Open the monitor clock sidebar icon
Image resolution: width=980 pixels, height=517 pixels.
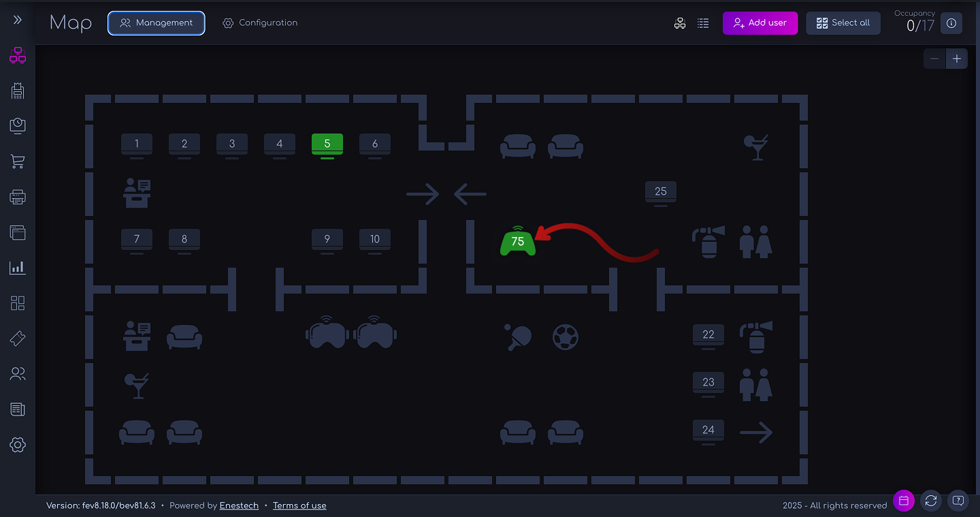(x=18, y=126)
